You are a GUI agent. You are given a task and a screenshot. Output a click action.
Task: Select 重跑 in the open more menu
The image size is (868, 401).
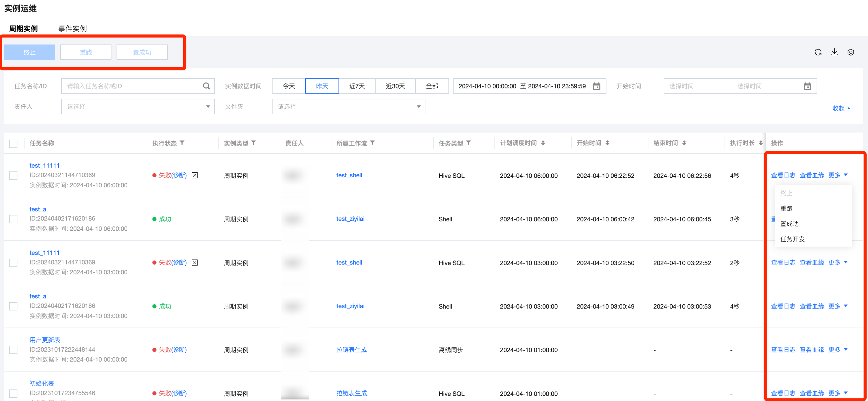786,208
